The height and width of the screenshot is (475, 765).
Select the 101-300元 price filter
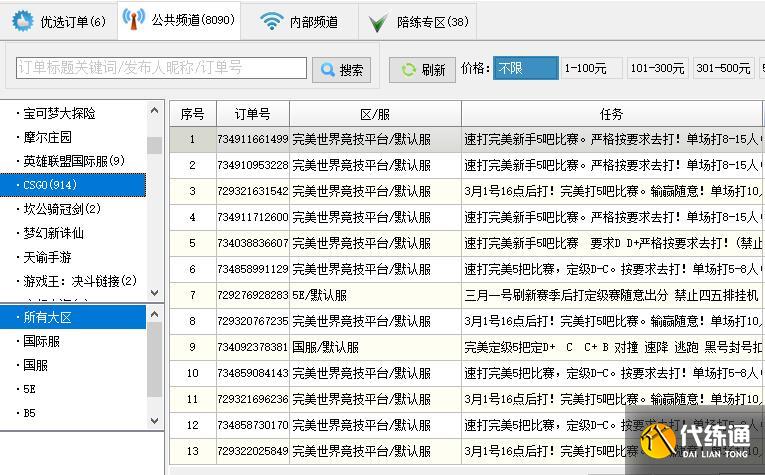(657, 68)
